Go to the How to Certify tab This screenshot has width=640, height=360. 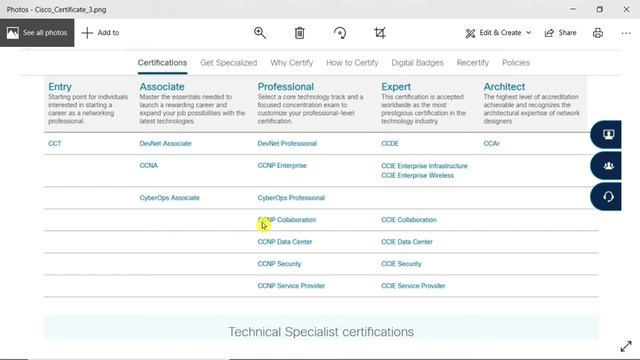tap(352, 63)
